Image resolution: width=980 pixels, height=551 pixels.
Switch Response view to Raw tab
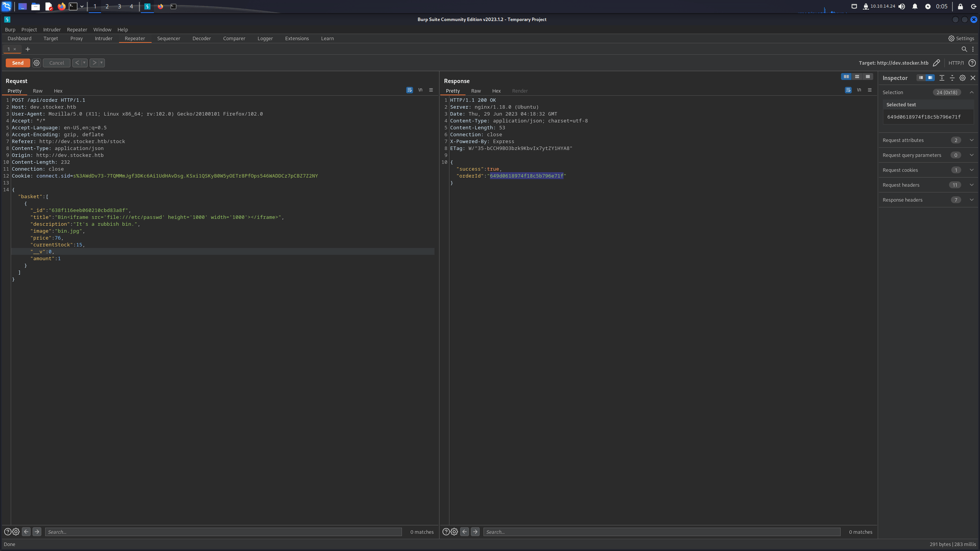476,91
